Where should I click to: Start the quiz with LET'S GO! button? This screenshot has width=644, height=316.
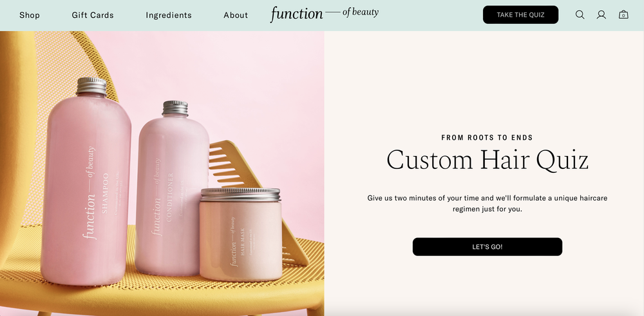[487, 247]
